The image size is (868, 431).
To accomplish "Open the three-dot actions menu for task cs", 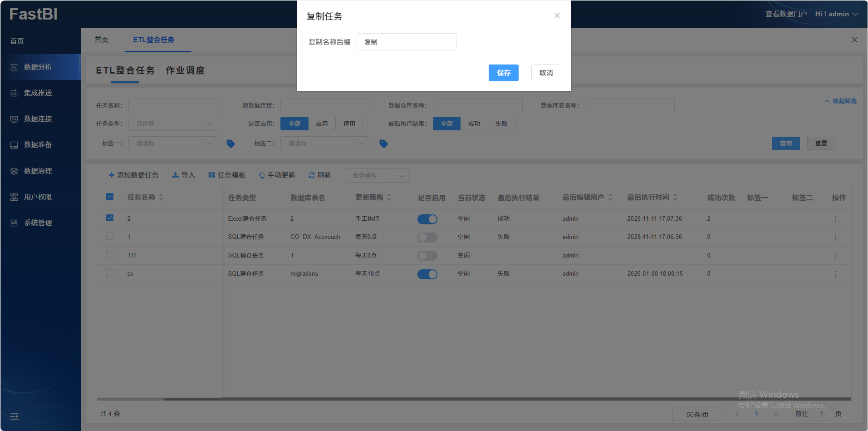I will tap(835, 274).
